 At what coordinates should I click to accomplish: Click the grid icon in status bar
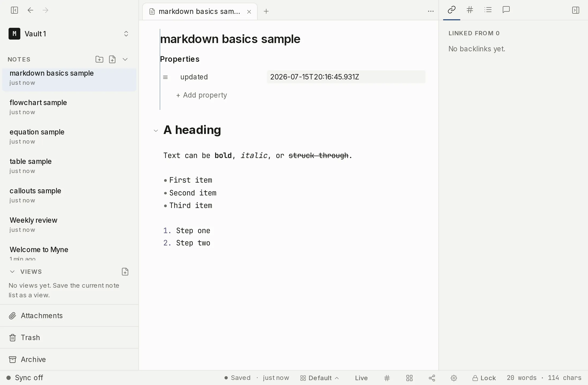pos(409,378)
